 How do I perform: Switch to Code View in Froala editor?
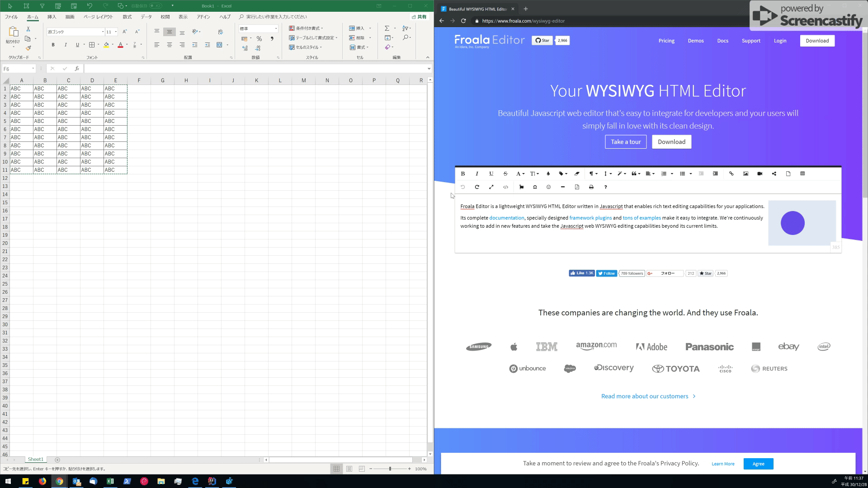coord(505,187)
